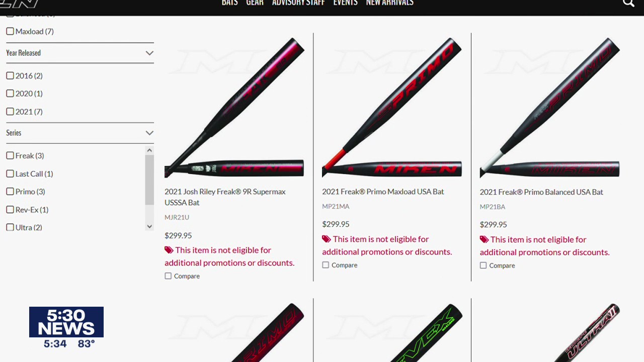
Task: Check the Maxload (7) filter
Action: 10,31
